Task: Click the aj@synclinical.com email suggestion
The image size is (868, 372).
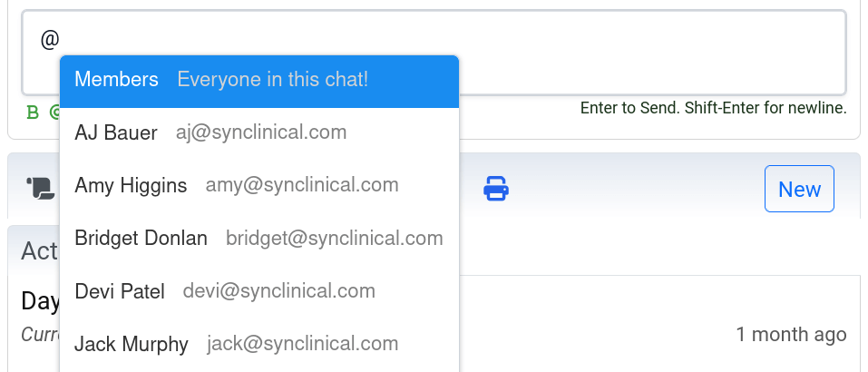Action: pos(261,132)
